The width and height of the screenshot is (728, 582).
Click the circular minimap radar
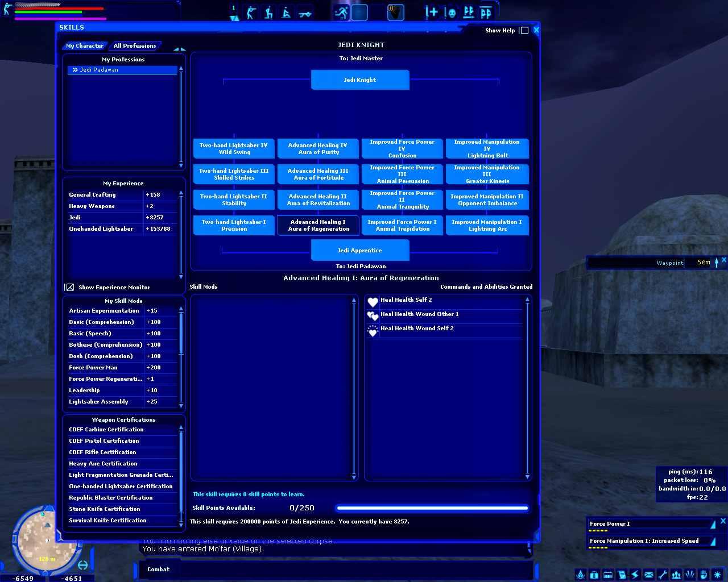[44, 540]
